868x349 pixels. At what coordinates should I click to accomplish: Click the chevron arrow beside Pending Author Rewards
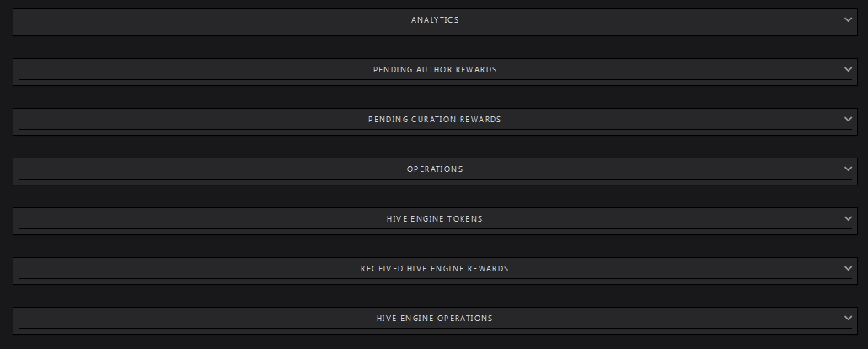[848, 69]
